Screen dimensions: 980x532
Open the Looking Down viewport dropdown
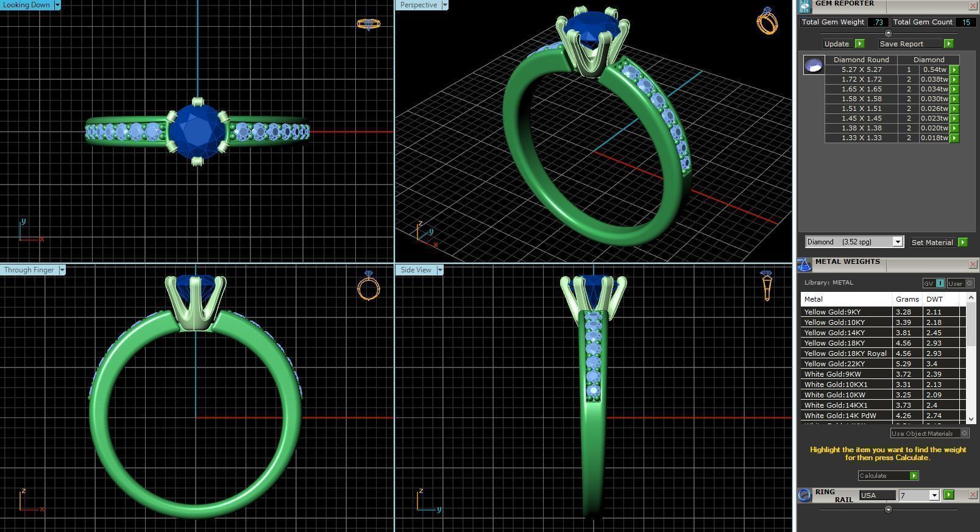click(x=57, y=5)
